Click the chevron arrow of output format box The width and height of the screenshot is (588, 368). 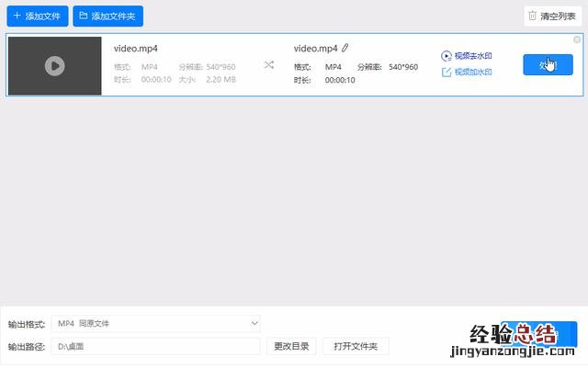[x=254, y=323]
